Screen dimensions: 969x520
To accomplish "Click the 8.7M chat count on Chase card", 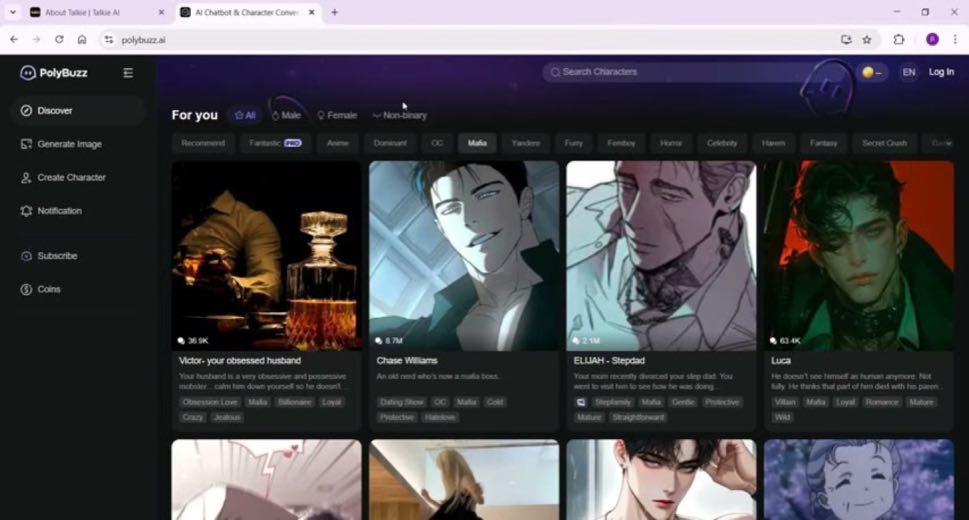I will click(389, 341).
